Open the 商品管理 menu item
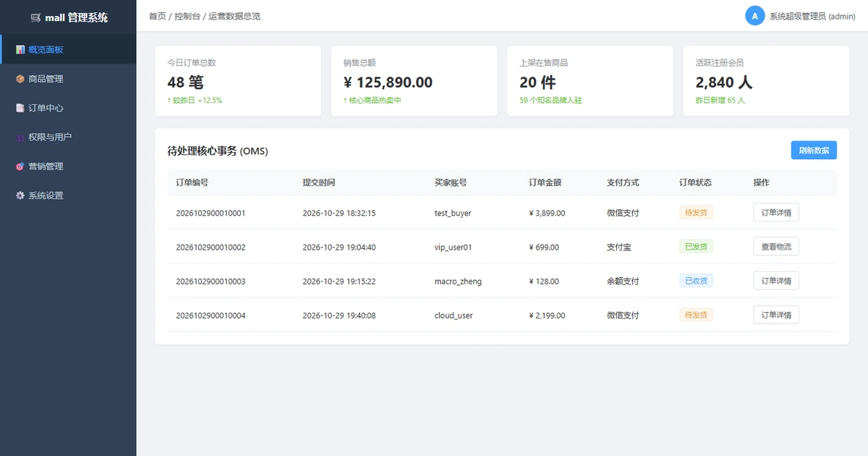This screenshot has height=456, width=868. click(x=68, y=79)
